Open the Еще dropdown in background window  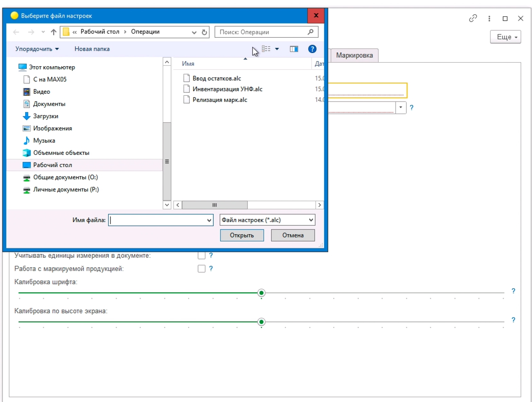[x=506, y=37]
